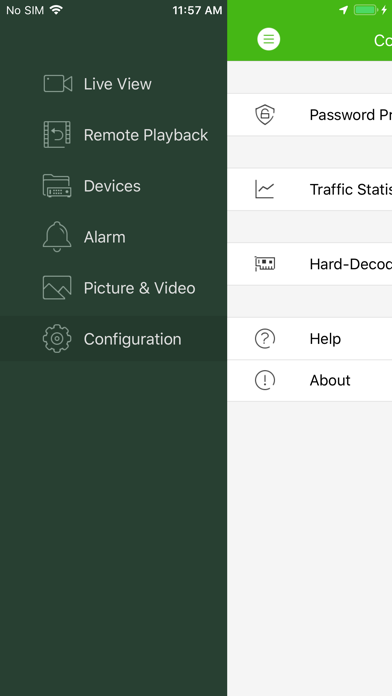The height and width of the screenshot is (696, 392).
Task: Close sidebar with the hamburger menu button
Action: click(x=269, y=39)
